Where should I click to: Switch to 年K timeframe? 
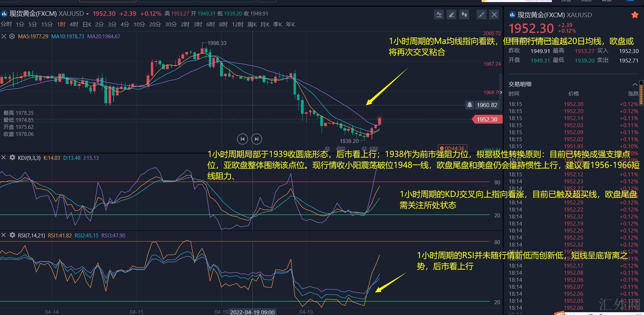(x=290, y=24)
